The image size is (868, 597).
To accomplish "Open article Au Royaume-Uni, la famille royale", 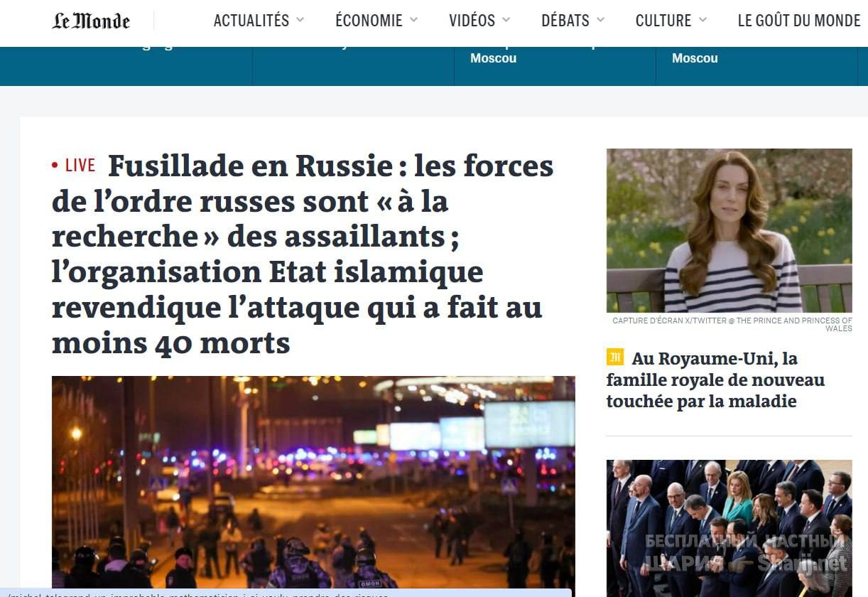I will tap(715, 380).
